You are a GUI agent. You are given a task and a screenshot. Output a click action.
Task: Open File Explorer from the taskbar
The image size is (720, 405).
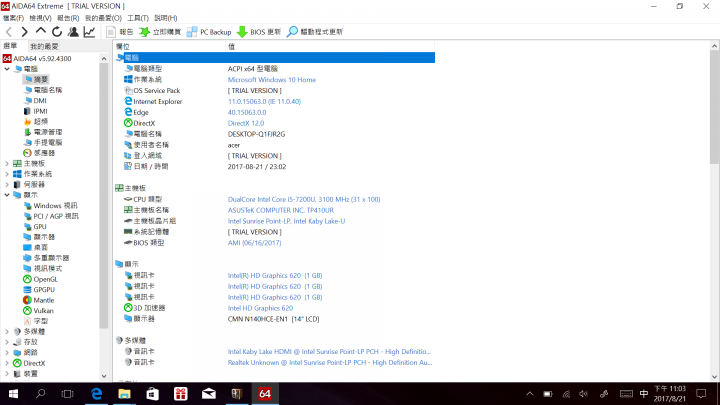tap(124, 394)
